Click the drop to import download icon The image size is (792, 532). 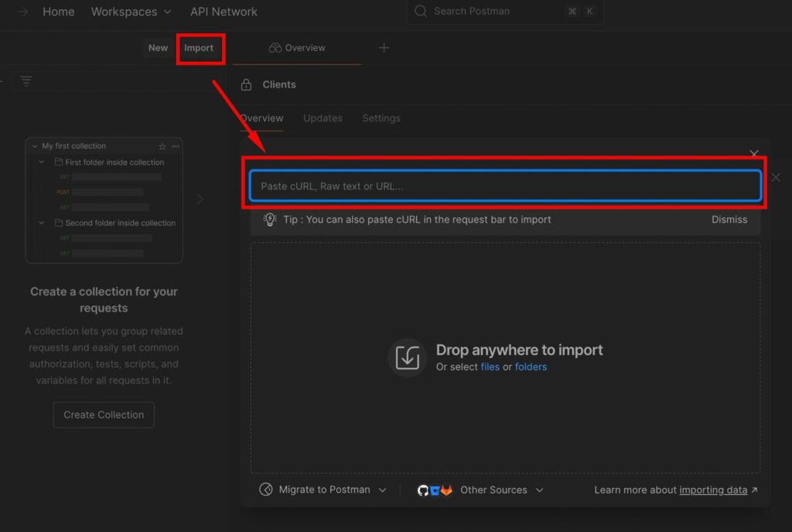(x=407, y=357)
